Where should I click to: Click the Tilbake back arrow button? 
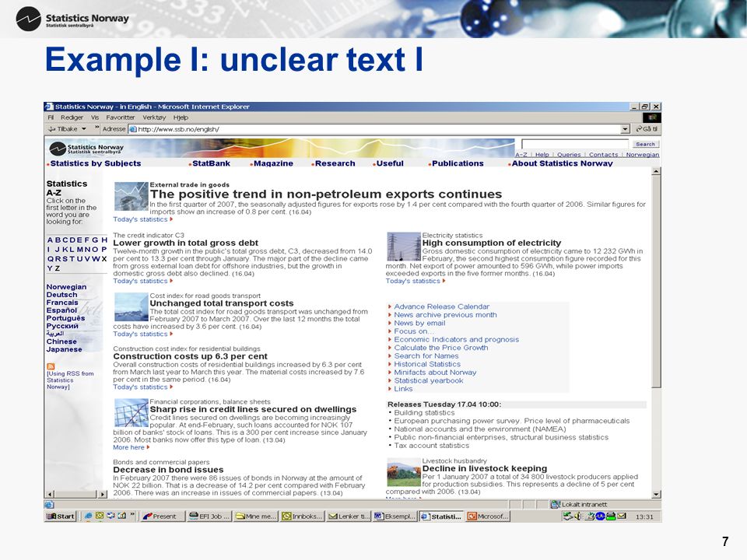pos(62,129)
